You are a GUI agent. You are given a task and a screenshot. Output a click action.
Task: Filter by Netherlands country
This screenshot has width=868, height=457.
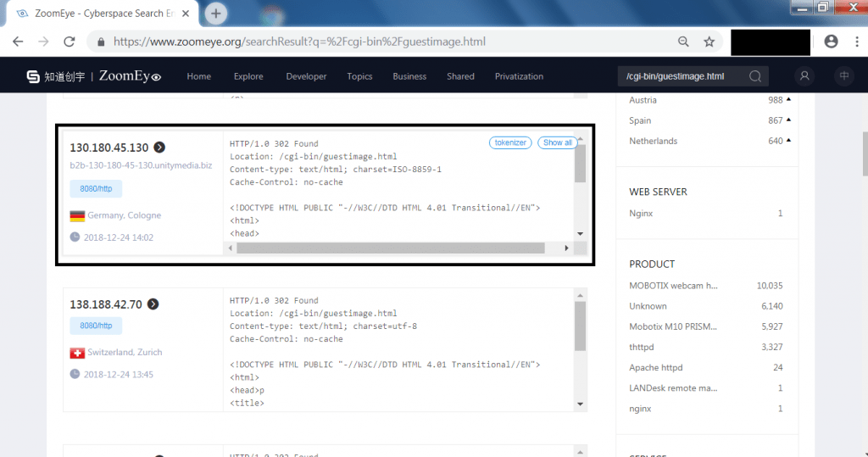click(654, 142)
